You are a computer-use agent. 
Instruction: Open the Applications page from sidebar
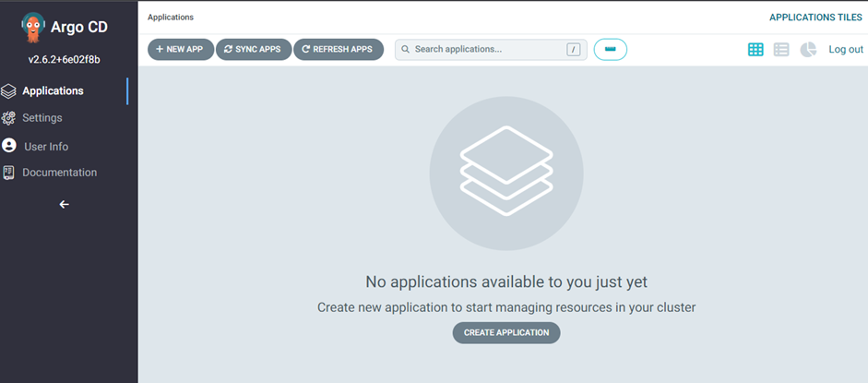(x=54, y=90)
